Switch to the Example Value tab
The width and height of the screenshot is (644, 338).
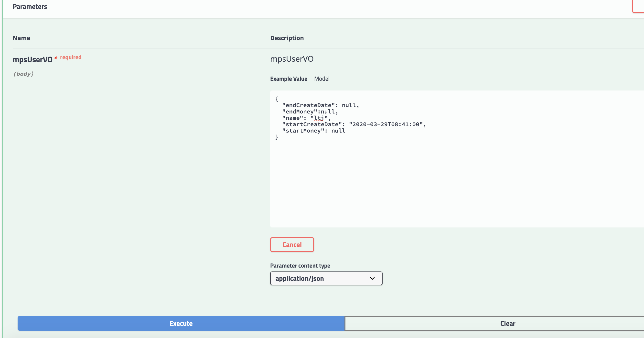click(289, 79)
